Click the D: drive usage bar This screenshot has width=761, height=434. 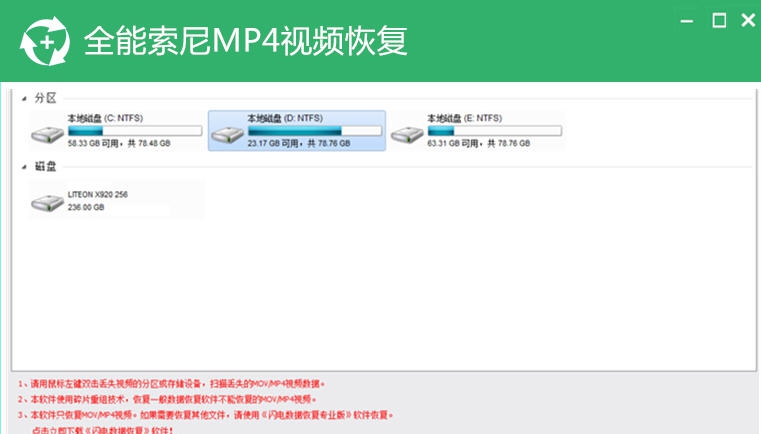click(315, 131)
